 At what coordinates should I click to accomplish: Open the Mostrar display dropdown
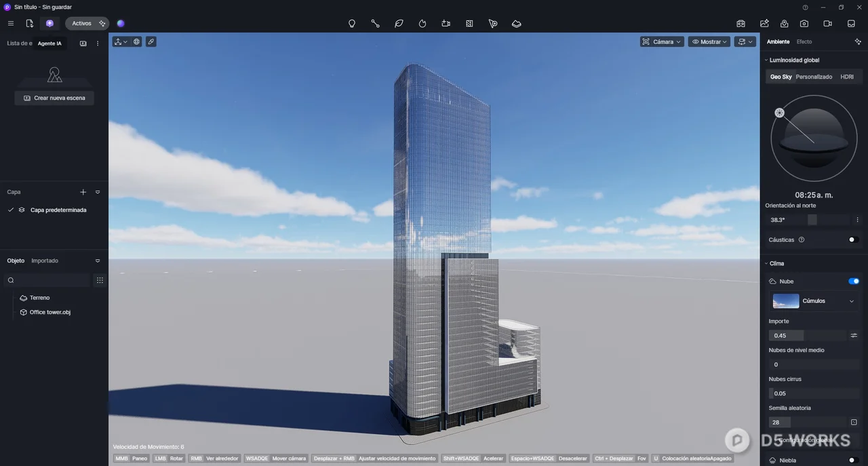click(x=709, y=41)
